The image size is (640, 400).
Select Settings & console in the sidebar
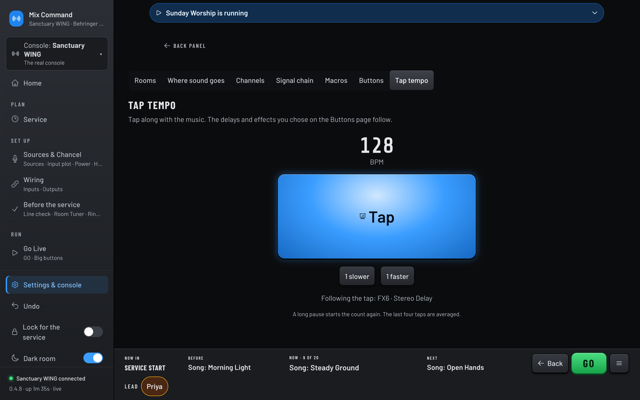57,285
